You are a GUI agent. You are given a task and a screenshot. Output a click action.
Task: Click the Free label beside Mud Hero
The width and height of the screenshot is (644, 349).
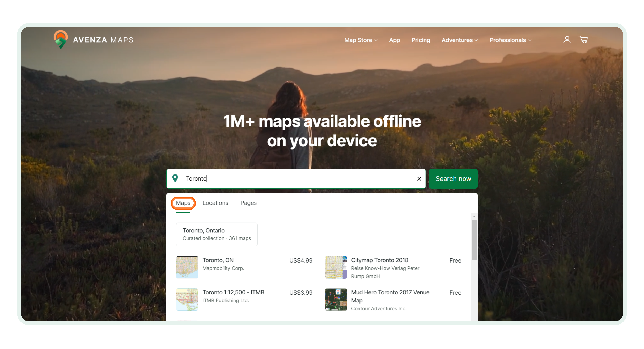455,292
